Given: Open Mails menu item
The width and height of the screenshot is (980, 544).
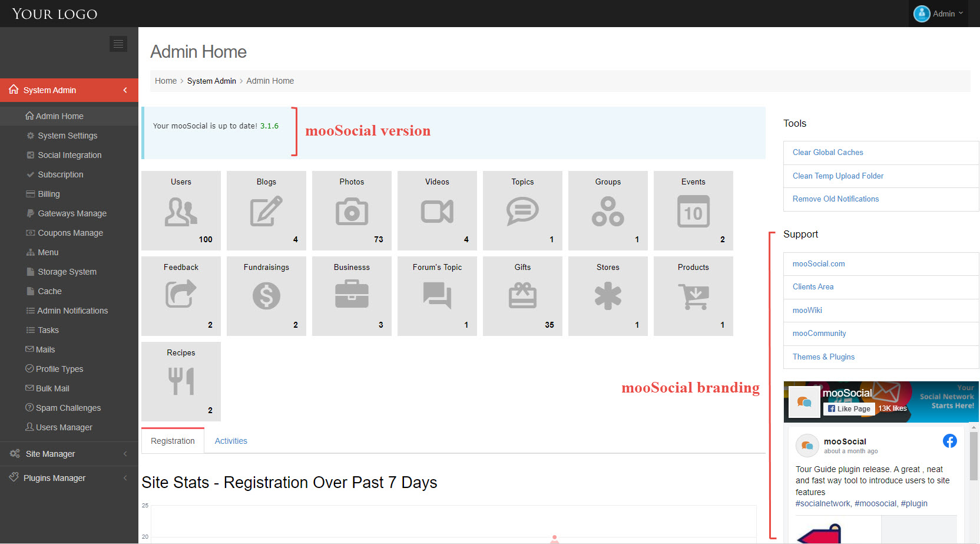Looking at the screenshot, I should (69, 350).
